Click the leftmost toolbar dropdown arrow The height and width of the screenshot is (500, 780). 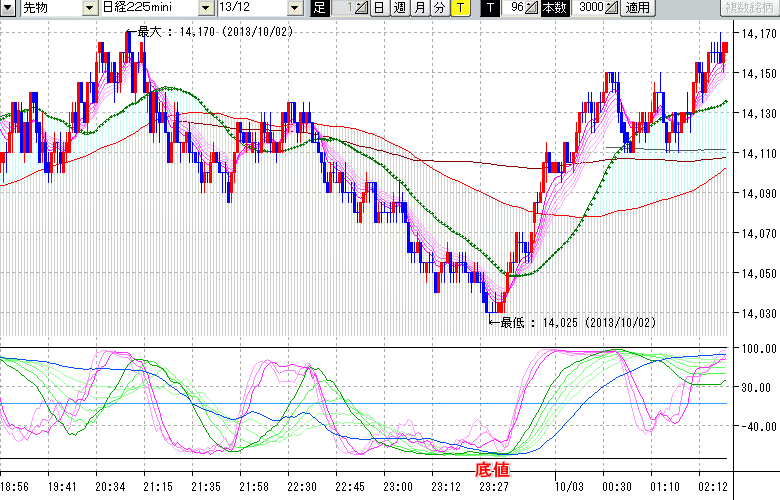(x=8, y=8)
